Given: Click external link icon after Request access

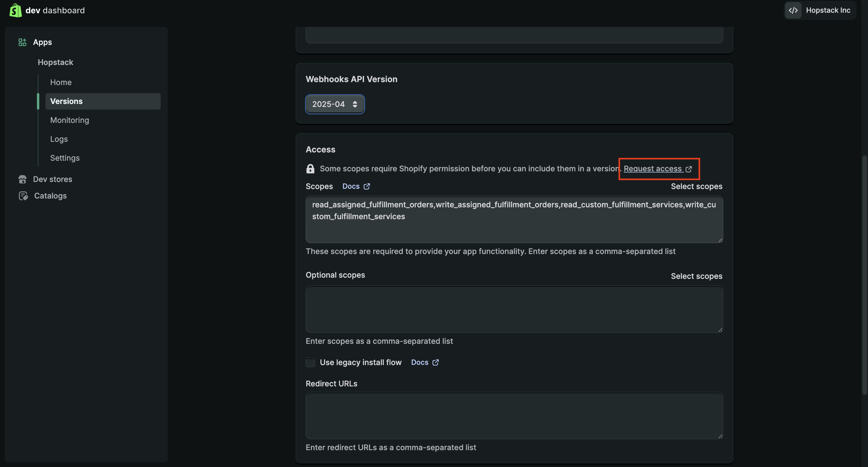Looking at the screenshot, I should (x=689, y=169).
